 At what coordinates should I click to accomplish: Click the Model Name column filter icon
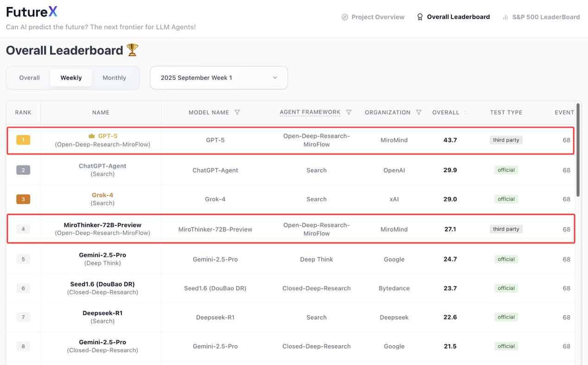237,112
